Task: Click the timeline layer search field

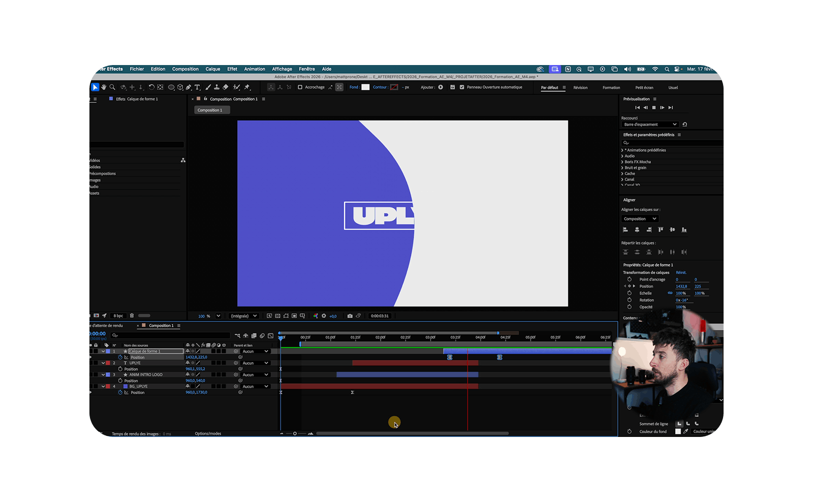Action: (x=171, y=335)
